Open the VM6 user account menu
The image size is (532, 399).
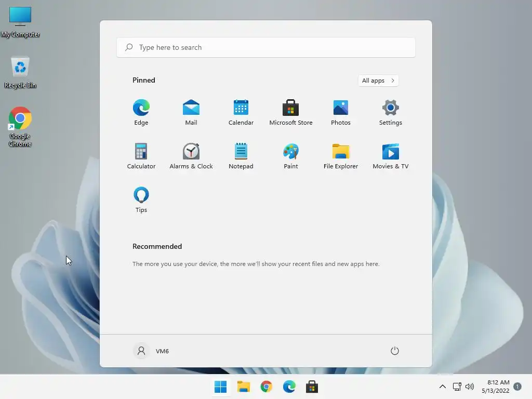[151, 351]
